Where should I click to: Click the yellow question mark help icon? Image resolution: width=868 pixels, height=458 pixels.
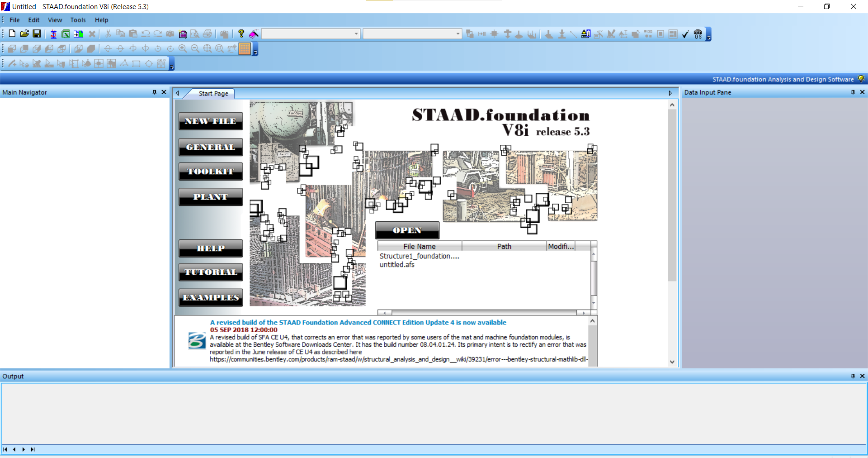(241, 34)
